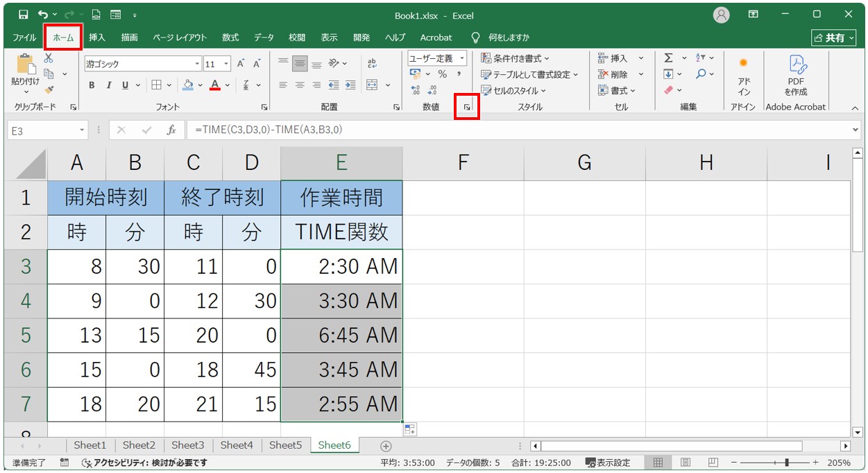Apply comma style number format
The height and width of the screenshot is (473, 868).
459,74
